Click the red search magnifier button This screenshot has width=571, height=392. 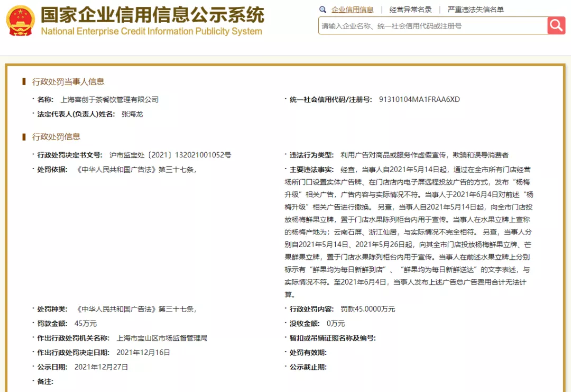click(x=556, y=25)
